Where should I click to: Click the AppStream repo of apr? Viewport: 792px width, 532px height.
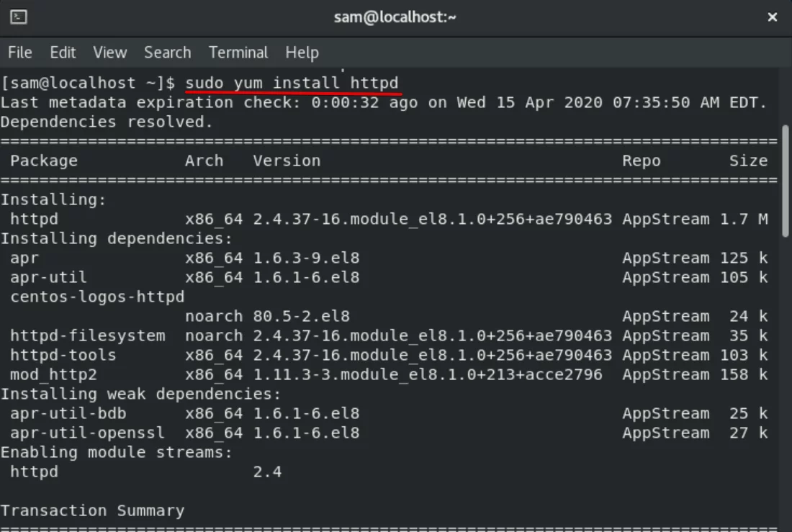point(666,258)
